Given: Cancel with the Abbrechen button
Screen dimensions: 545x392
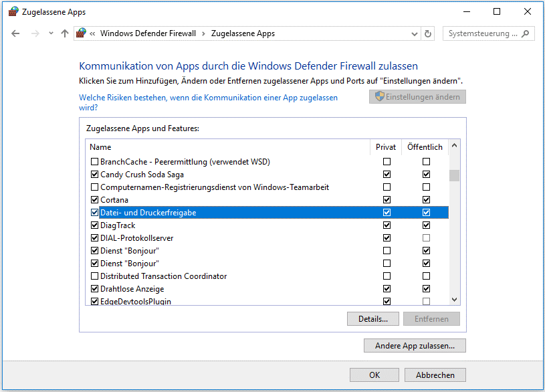Looking at the screenshot, I should coord(435,375).
